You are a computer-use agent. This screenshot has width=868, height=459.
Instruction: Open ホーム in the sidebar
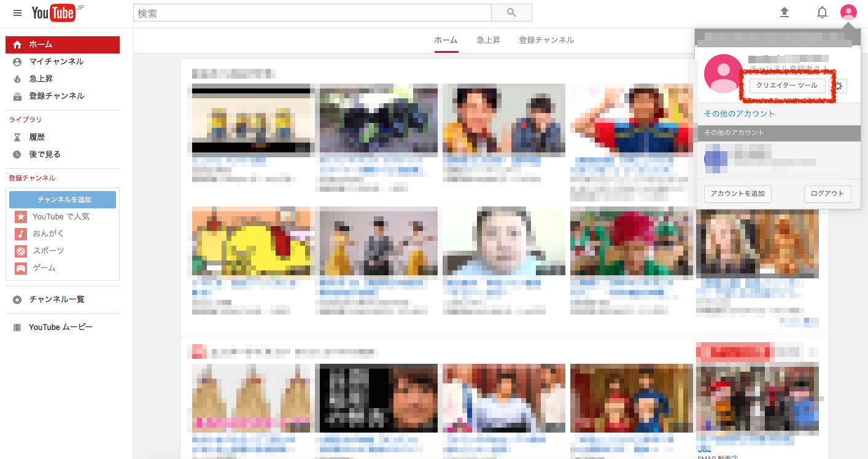coord(63,45)
